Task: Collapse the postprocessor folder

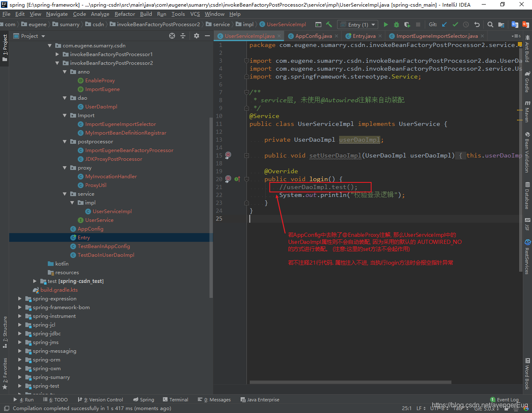Action: 65,142
